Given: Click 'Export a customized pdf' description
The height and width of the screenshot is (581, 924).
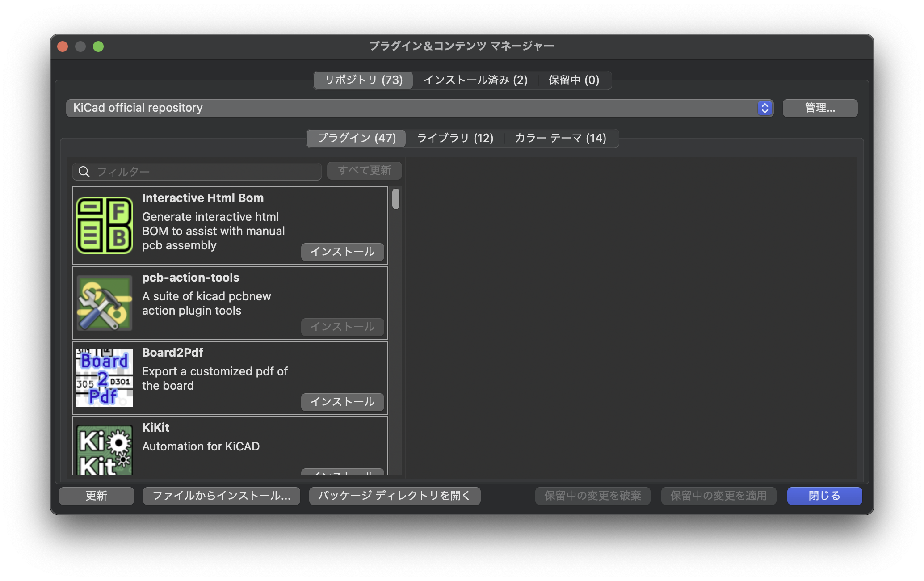Looking at the screenshot, I should pos(215,379).
